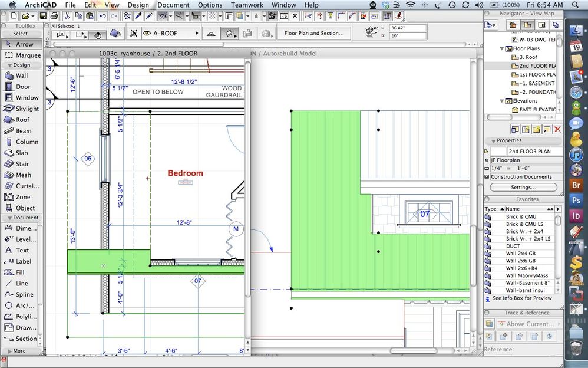Switch Navigator to Project Map mode
588x368 pixels.
[x=513, y=25]
